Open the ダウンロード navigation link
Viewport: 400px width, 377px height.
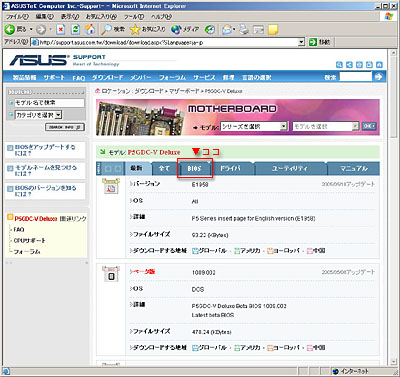[x=107, y=78]
